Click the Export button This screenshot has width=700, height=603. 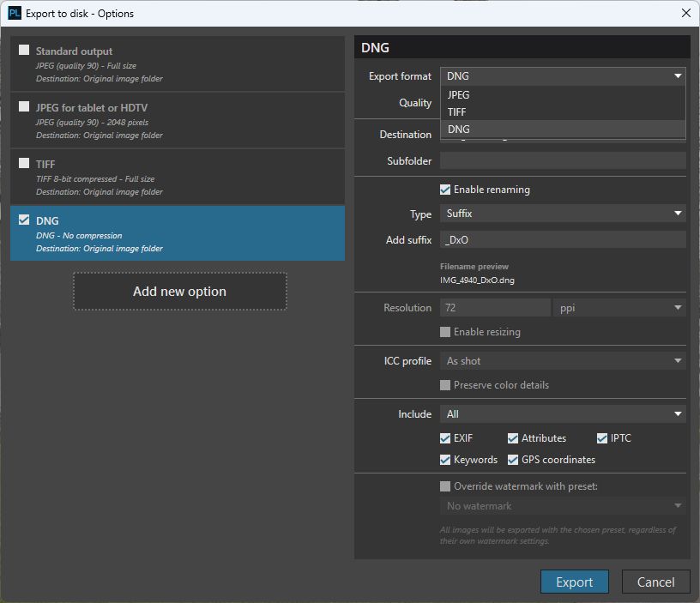[x=574, y=582]
